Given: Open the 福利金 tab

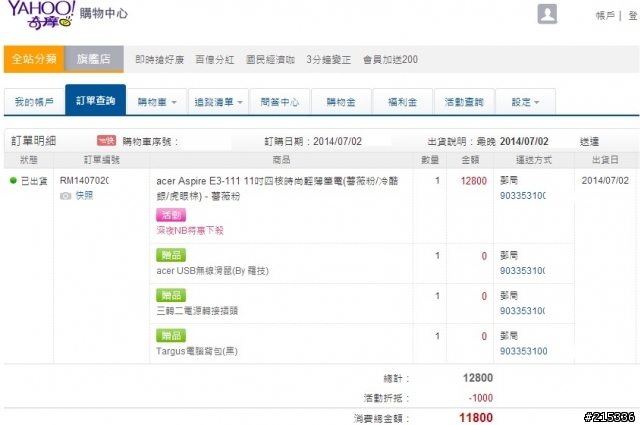Looking at the screenshot, I should point(402,102).
